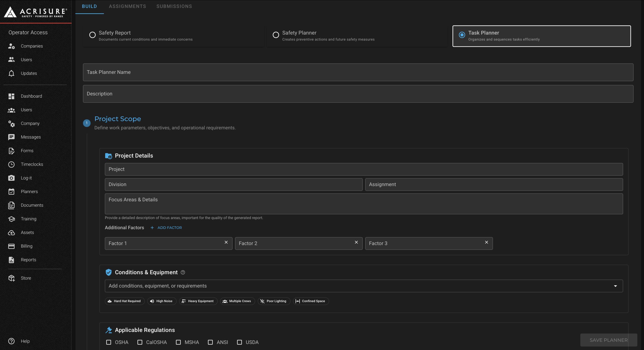Viewport: 644px width, 350px height.
Task: Open Forms
Action: pos(27,151)
